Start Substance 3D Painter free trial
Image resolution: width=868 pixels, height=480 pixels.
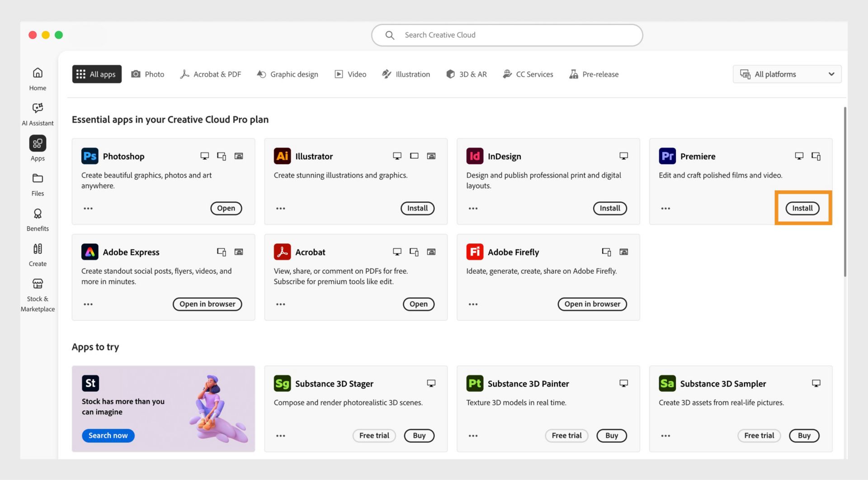pos(566,436)
